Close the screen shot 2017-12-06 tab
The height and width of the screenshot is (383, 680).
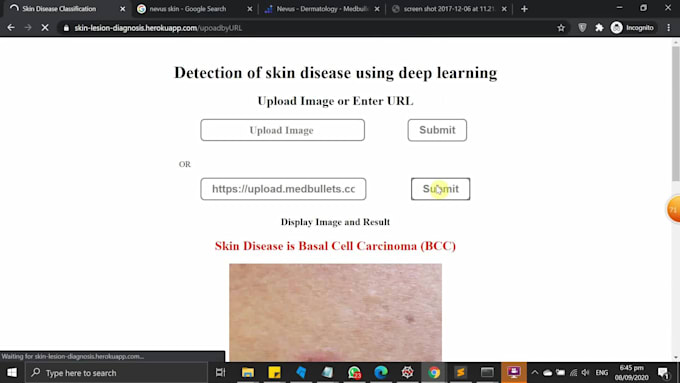point(504,9)
